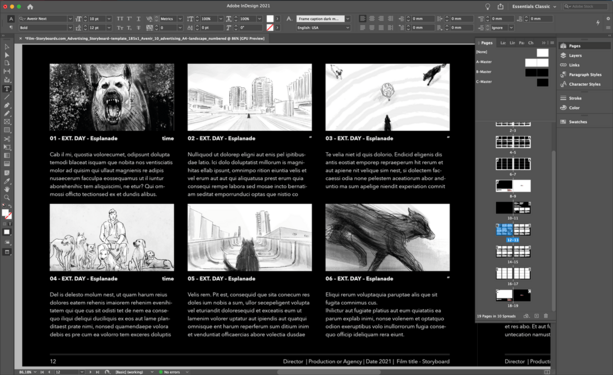Choose the Page tool

pos(7,63)
